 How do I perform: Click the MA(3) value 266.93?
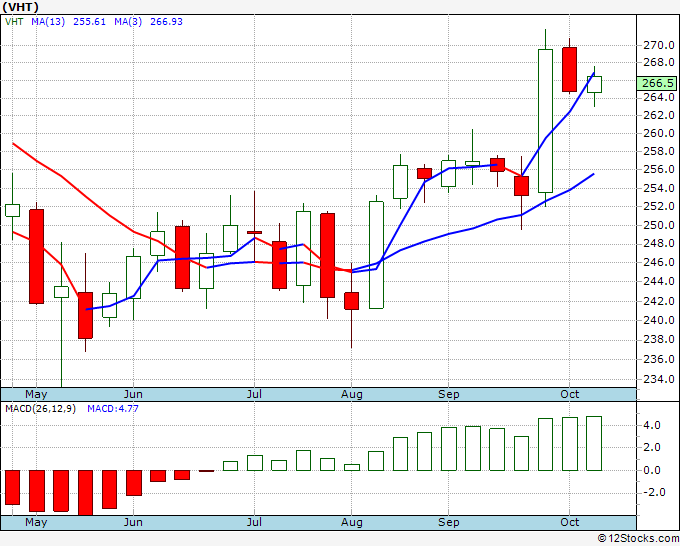[166, 22]
